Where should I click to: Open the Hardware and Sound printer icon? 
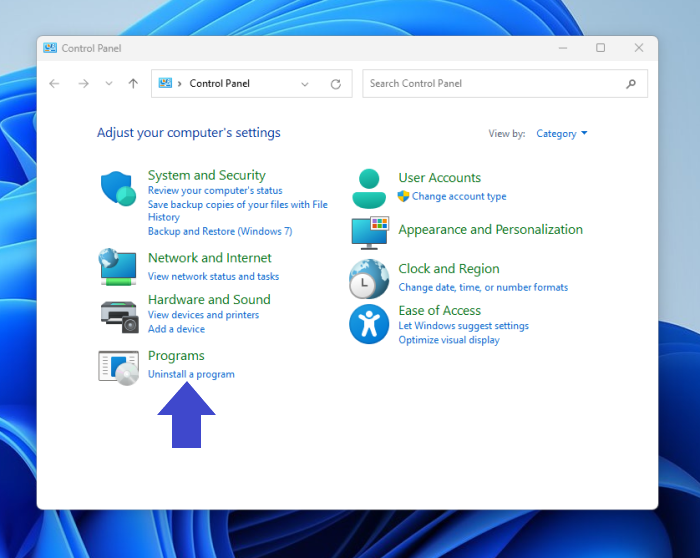119,316
